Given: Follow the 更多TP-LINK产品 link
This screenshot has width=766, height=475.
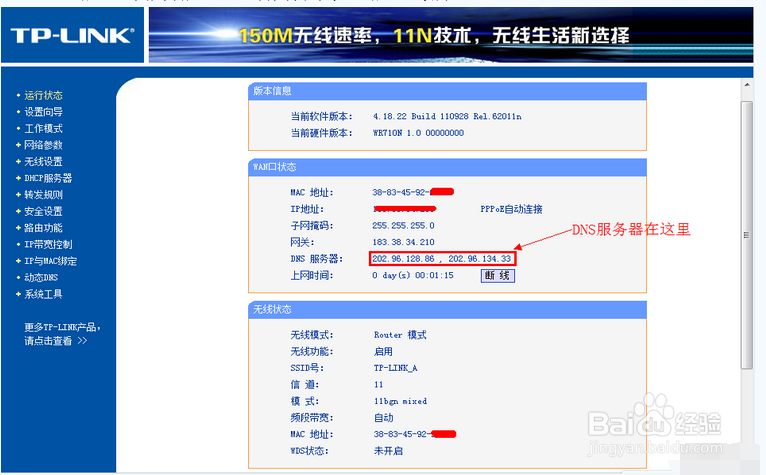Looking at the screenshot, I should click(62, 334).
